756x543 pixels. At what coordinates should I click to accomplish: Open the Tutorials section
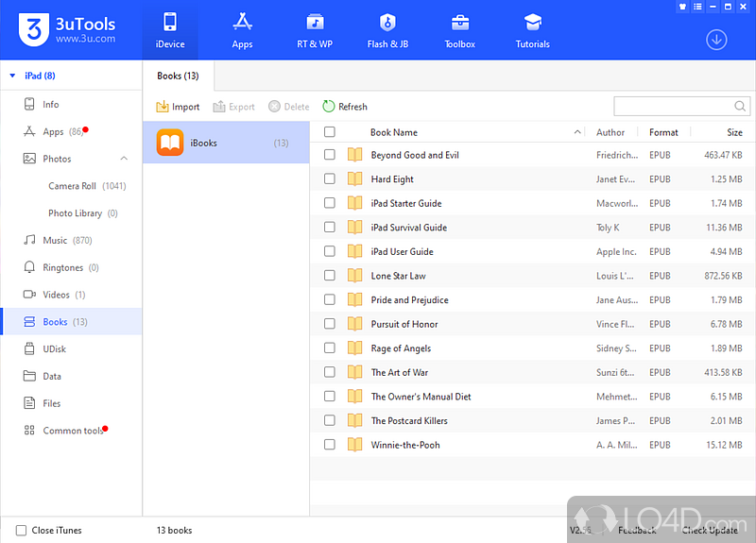click(532, 31)
